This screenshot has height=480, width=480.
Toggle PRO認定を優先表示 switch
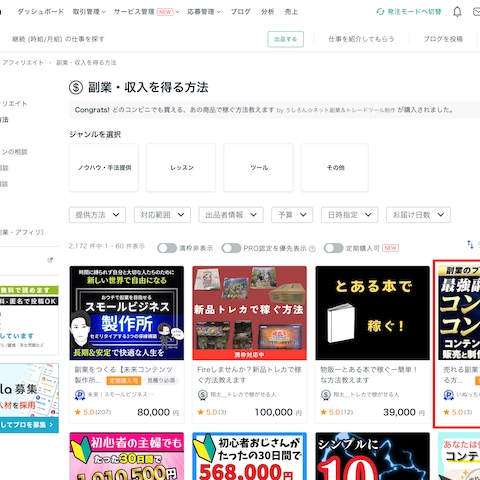click(x=231, y=248)
